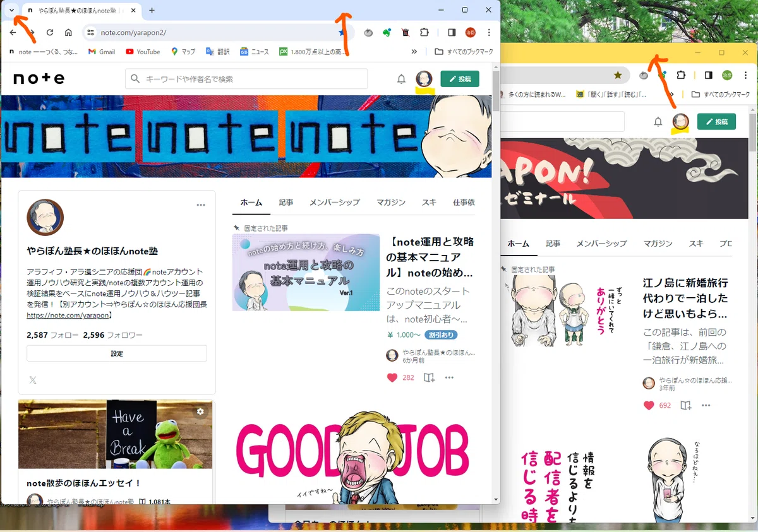Like the article with 282 hearts
Image resolution: width=758 pixels, height=532 pixels.
(x=392, y=377)
